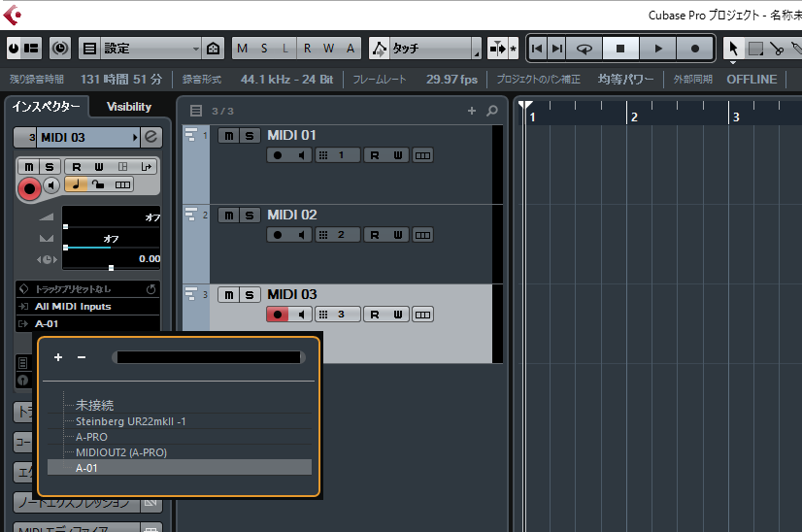Toggle global Mute state M
The width and height of the screenshot is (802, 532).
click(x=243, y=49)
